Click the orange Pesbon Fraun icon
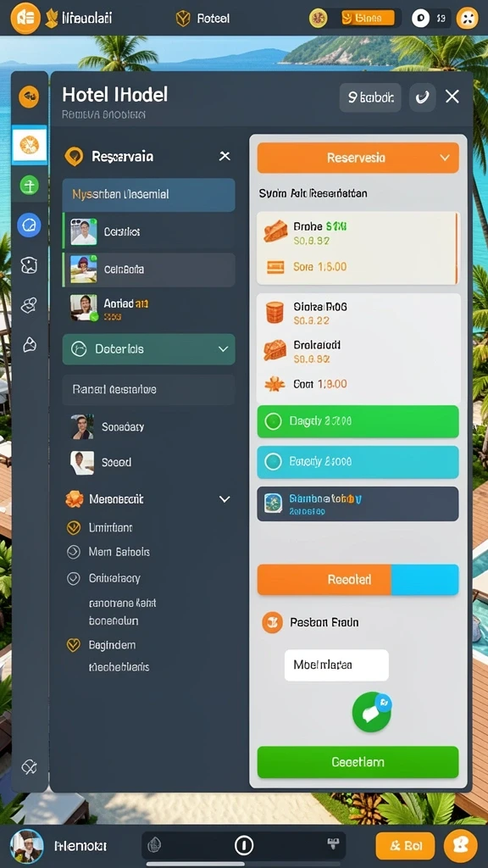Viewport: 488px width, 868px height. pos(272,623)
